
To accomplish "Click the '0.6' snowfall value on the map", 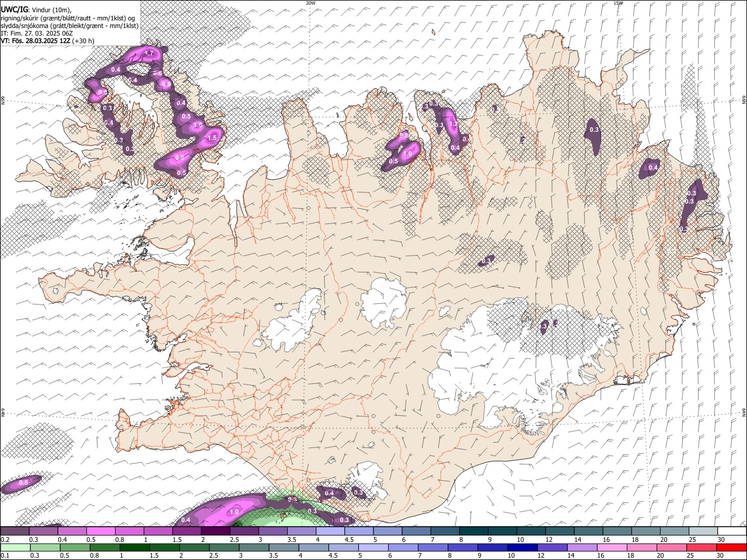I will [x=158, y=73].
